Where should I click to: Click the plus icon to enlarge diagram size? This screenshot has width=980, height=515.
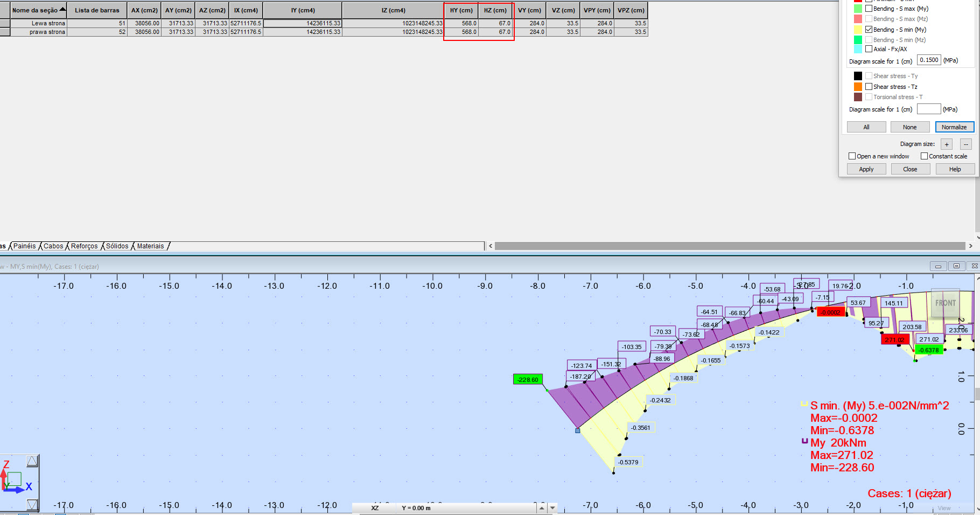click(x=947, y=144)
